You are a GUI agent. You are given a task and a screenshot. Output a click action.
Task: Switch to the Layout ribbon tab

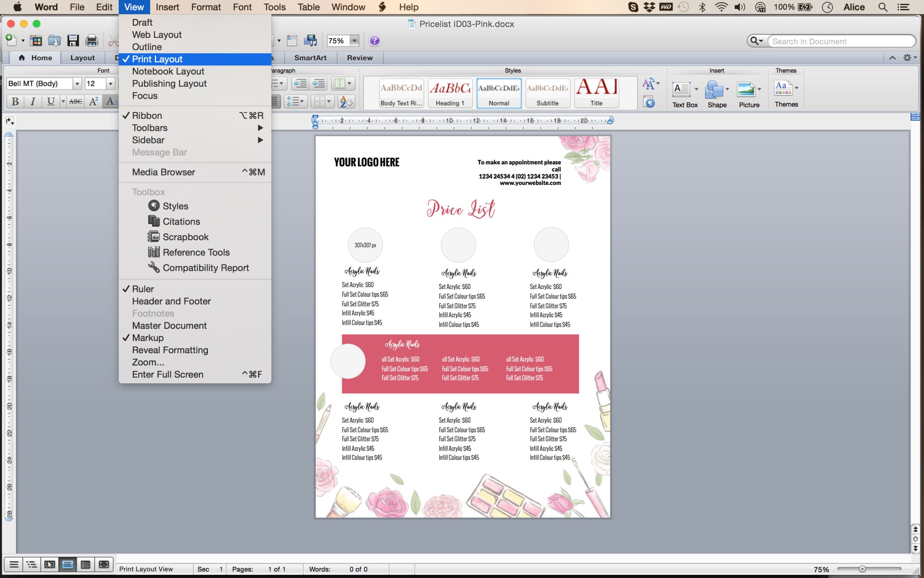82,58
